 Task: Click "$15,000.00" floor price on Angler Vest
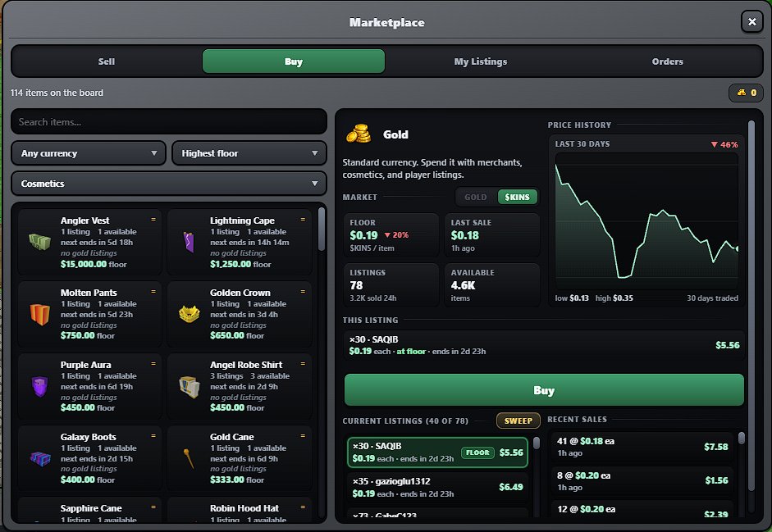[83, 264]
